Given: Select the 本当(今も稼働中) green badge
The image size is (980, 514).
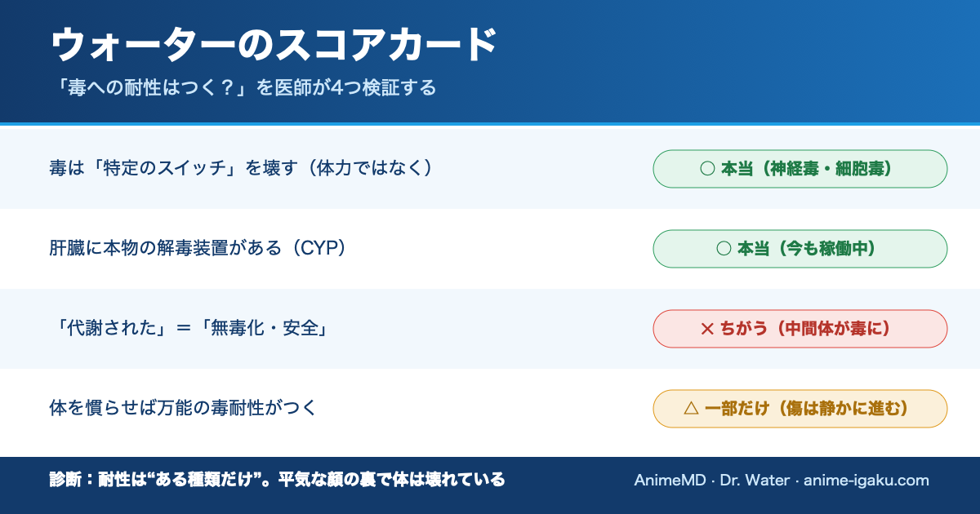Looking at the screenshot, I should coord(800,249).
